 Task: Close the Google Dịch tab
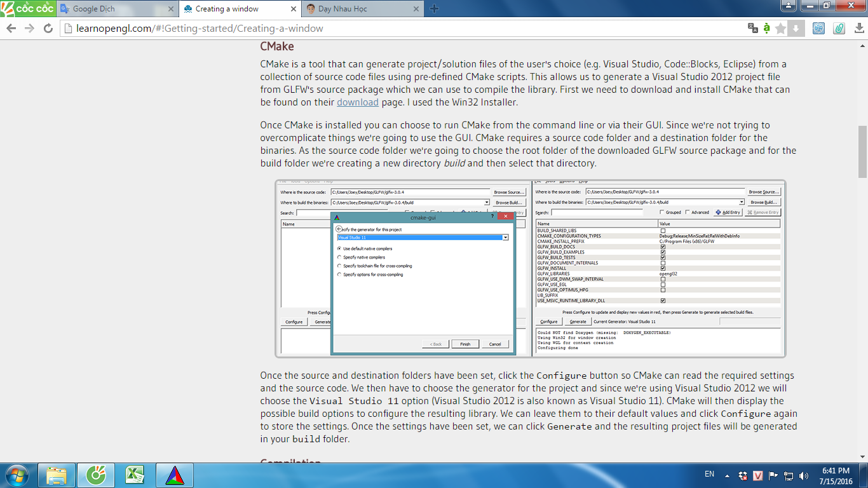(170, 9)
